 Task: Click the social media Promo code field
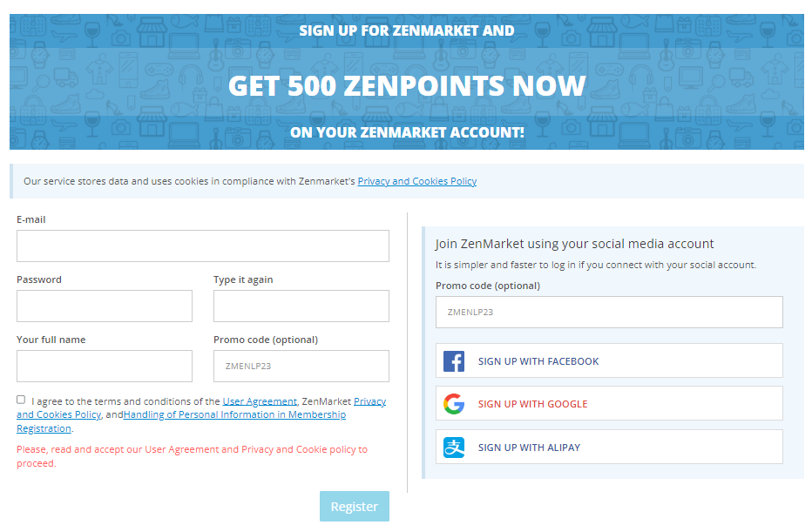(x=609, y=313)
